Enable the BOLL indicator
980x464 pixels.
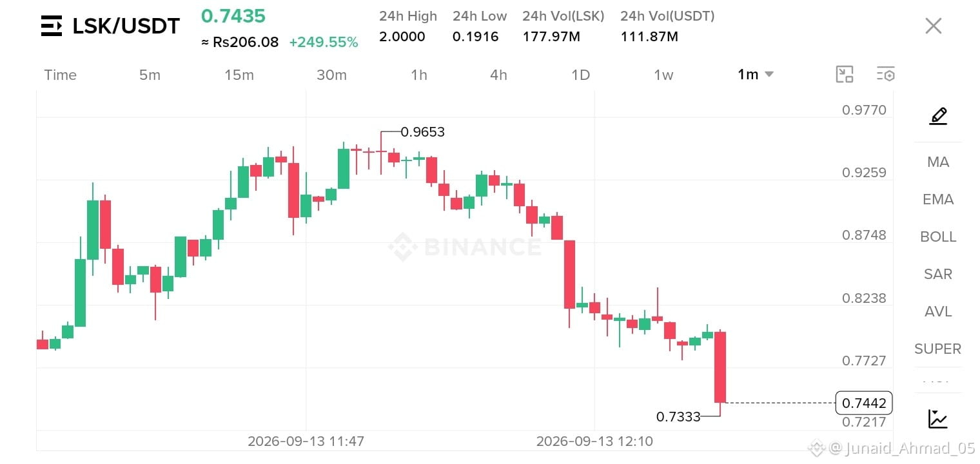[938, 237]
